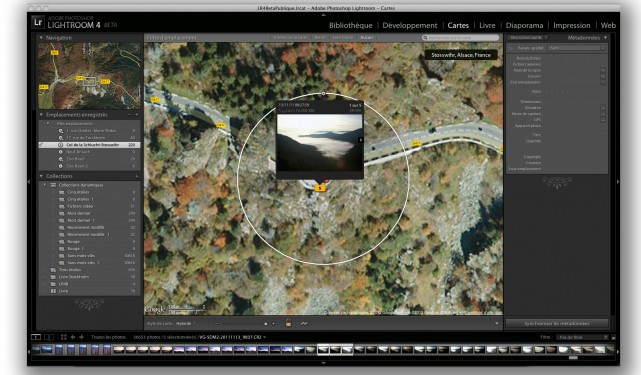641x375 pixels.
Task: Click the lock markers padlock icon
Action: 288,323
